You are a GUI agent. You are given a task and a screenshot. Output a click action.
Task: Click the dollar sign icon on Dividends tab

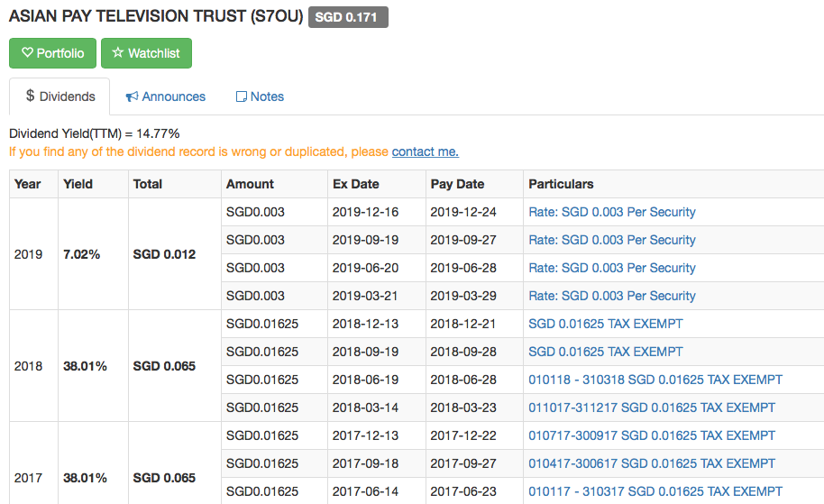(30, 96)
